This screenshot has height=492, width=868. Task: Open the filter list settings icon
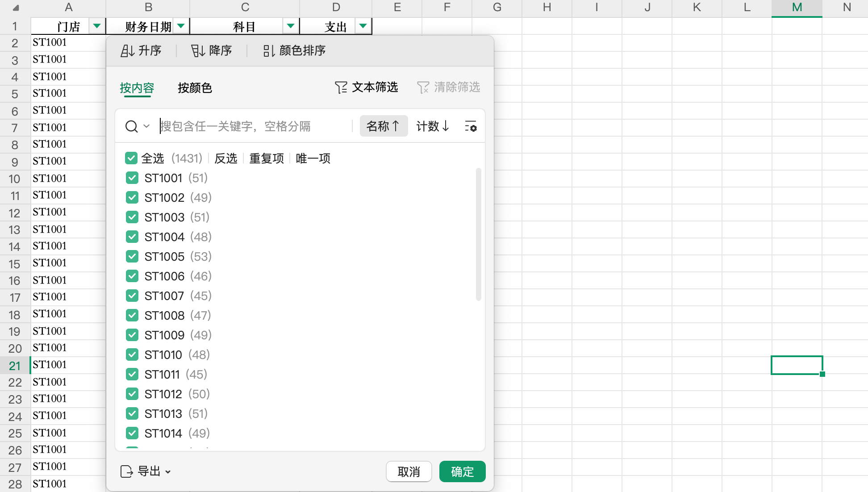(471, 126)
